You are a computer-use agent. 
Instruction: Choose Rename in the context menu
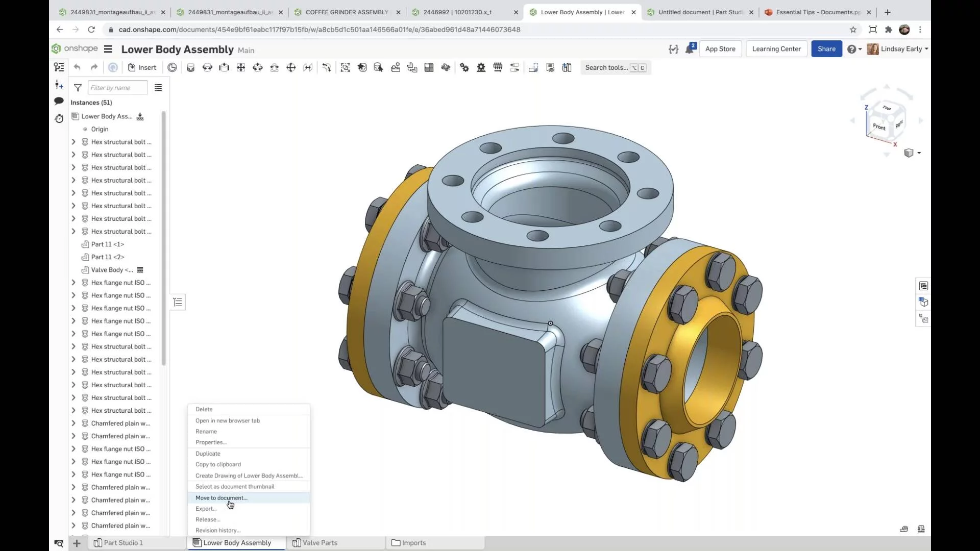click(249, 432)
